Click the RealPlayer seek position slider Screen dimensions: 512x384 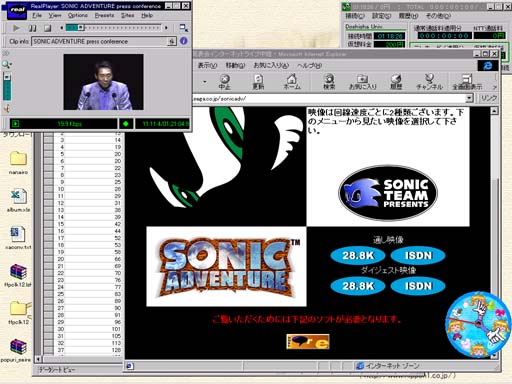[x=113, y=28]
